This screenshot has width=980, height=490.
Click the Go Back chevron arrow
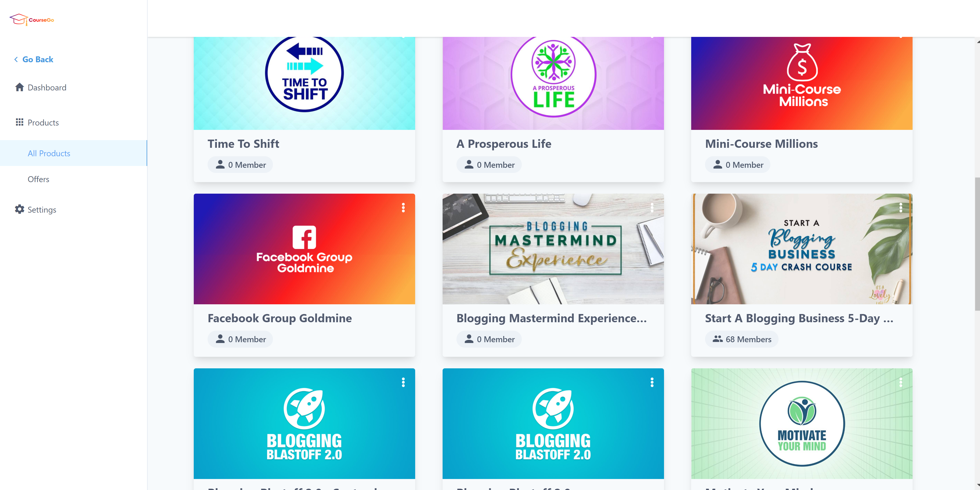pos(16,59)
